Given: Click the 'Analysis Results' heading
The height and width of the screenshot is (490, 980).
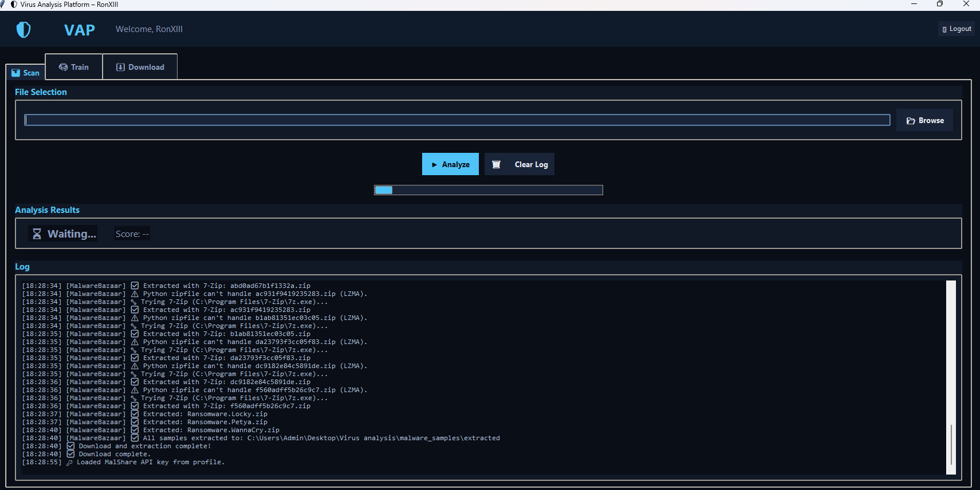Looking at the screenshot, I should [x=47, y=210].
